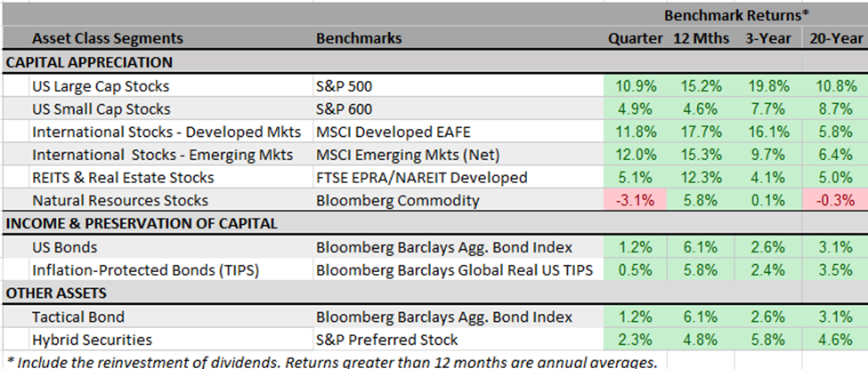Click the 'CAPITAL APPRECIATION' section header
This screenshot has height=369, width=868.
coord(89,62)
